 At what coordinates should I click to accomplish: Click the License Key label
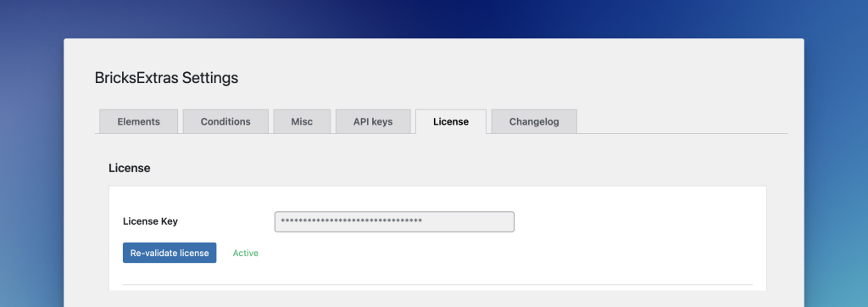[x=150, y=221]
